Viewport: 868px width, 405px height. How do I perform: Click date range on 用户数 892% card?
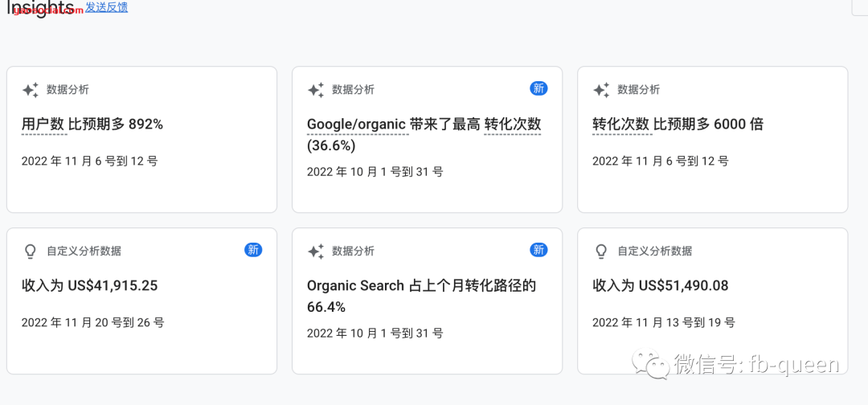coord(89,162)
